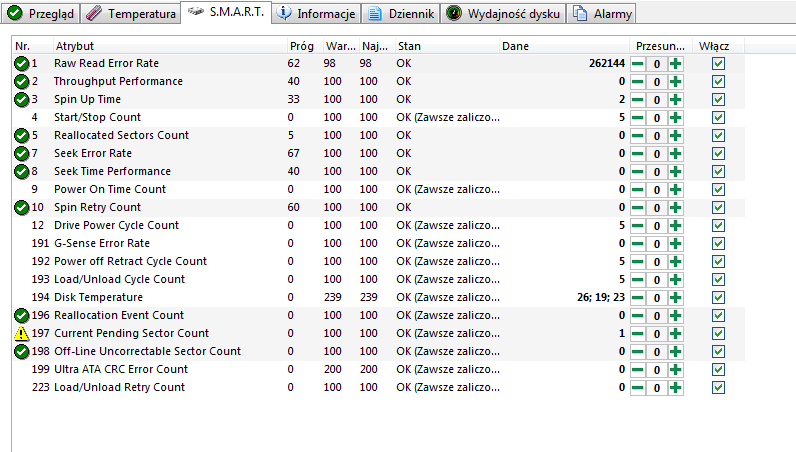Screen dimensions: 796x452
Task: Uncheck the Current Pending Sector Count checkbox
Action: 718,334
